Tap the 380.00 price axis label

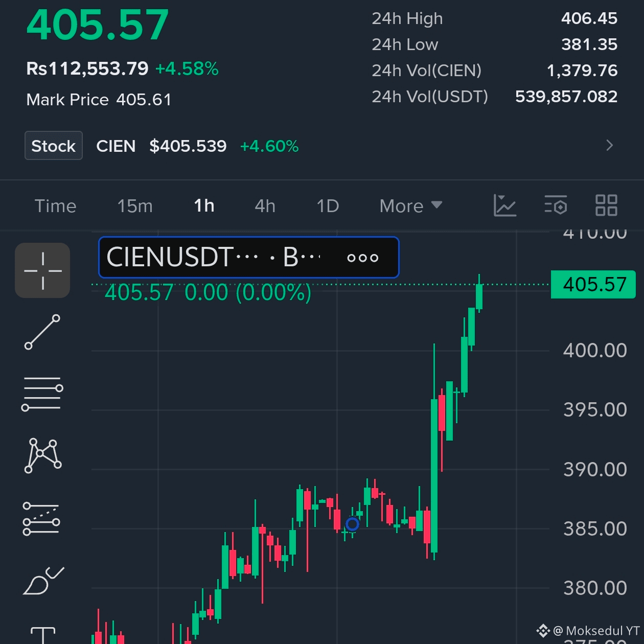[x=595, y=588]
